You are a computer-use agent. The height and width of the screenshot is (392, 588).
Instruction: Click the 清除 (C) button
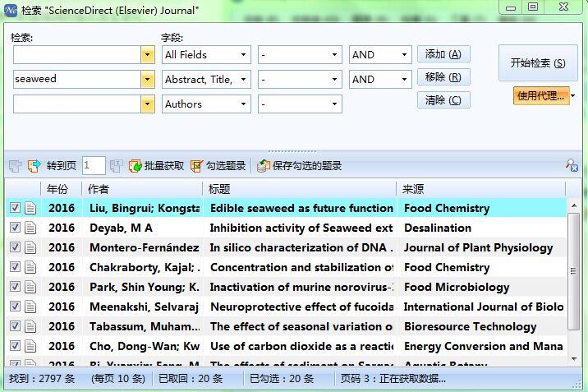pos(443,100)
